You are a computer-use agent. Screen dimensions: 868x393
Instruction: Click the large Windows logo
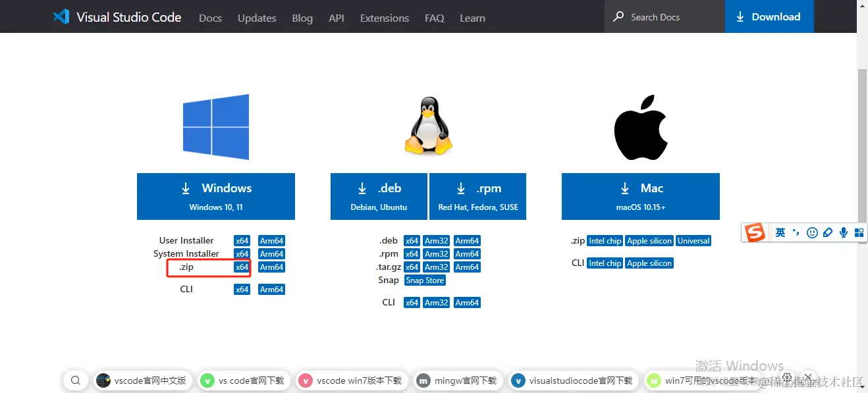click(216, 127)
